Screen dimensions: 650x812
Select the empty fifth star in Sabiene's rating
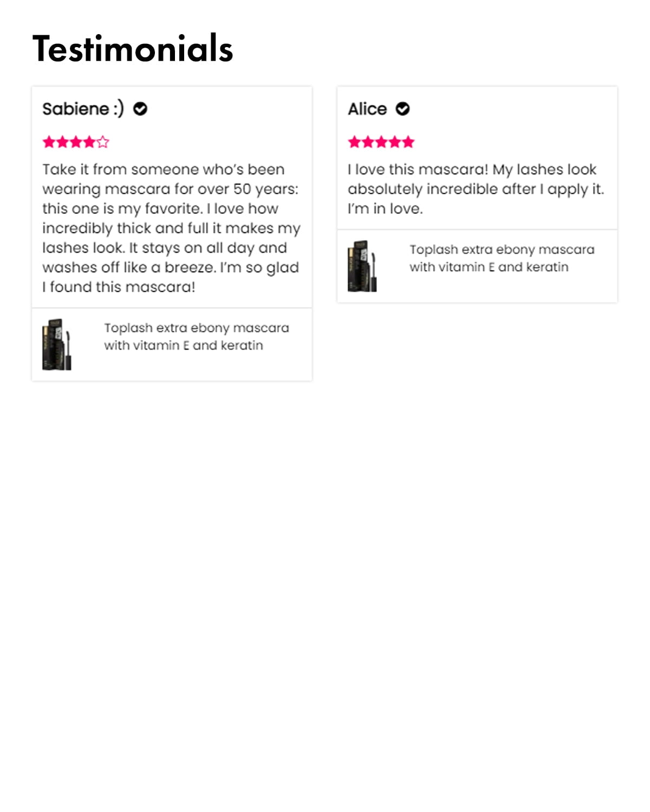[x=103, y=142]
